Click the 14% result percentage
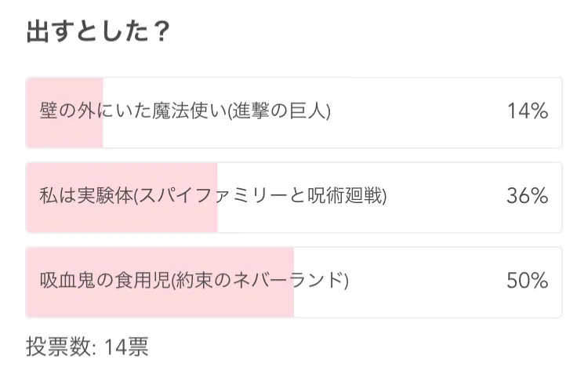This screenshot has height=381, width=588. click(528, 111)
